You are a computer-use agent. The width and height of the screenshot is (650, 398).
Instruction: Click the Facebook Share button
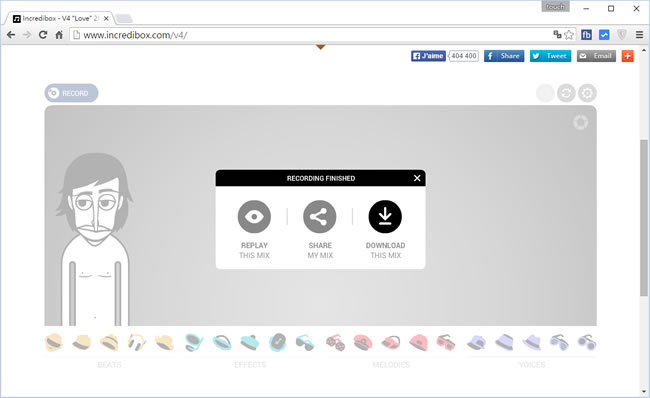point(504,56)
